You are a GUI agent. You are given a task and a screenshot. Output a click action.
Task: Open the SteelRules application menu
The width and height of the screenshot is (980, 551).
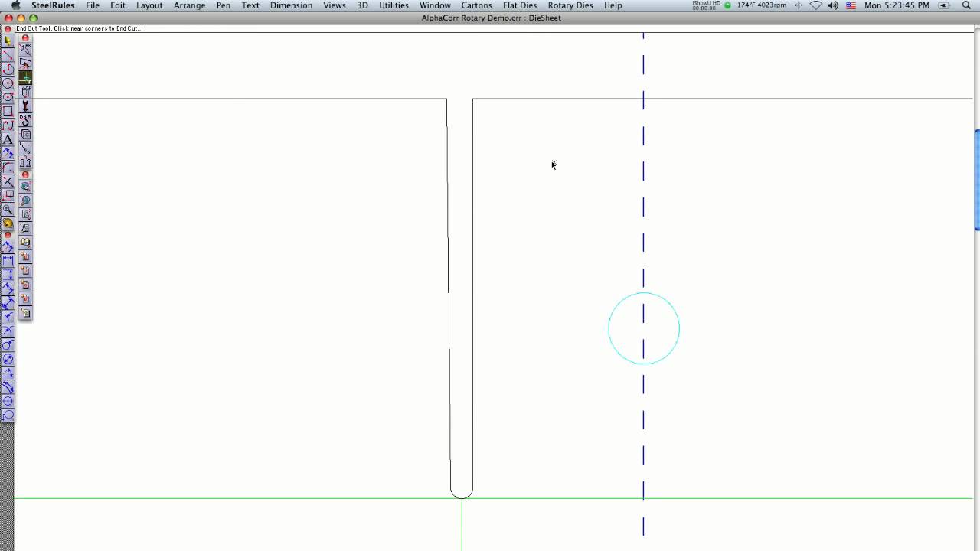click(x=53, y=5)
